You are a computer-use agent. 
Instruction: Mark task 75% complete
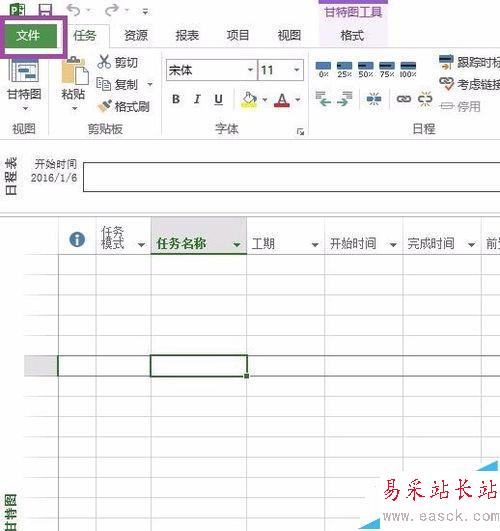(x=387, y=69)
